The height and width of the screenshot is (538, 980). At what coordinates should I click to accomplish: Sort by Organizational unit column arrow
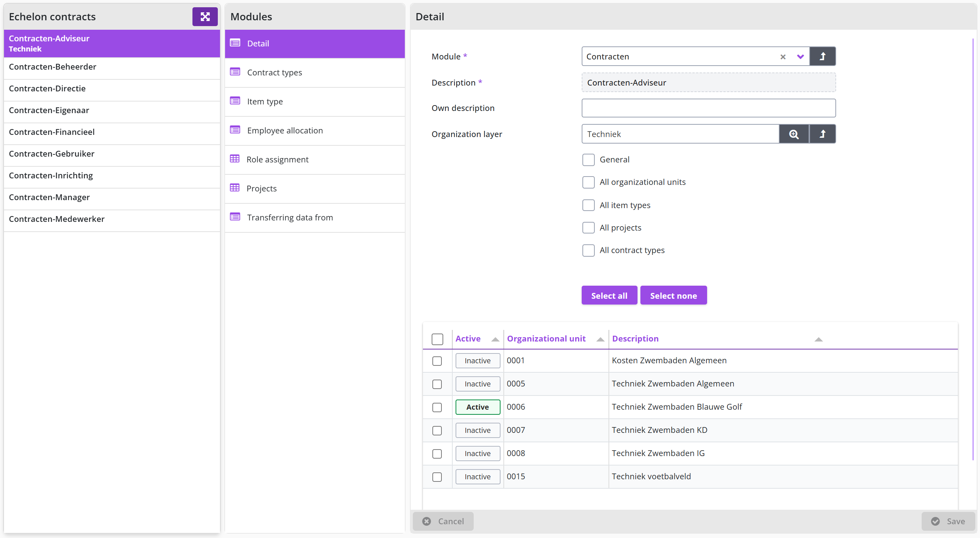600,339
